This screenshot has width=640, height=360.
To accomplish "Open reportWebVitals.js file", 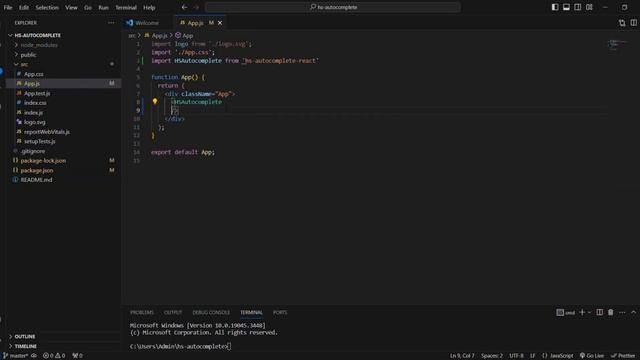I will 47,132.
